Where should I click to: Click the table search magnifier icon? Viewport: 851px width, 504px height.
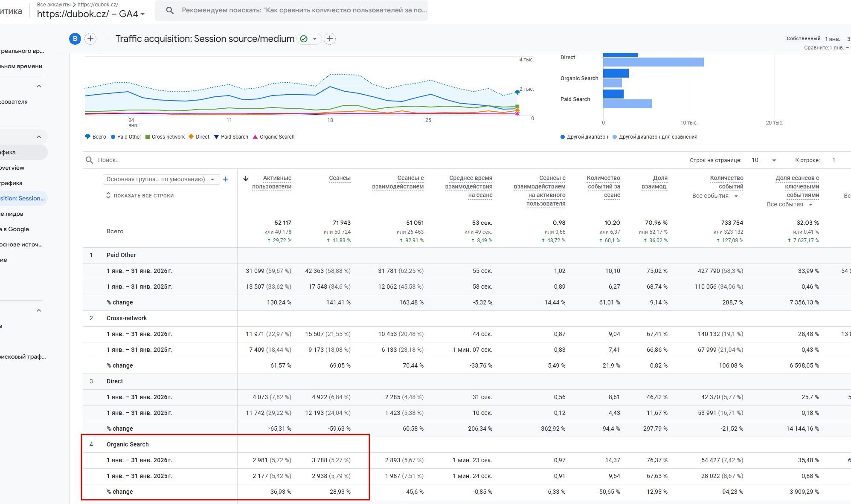(89, 160)
